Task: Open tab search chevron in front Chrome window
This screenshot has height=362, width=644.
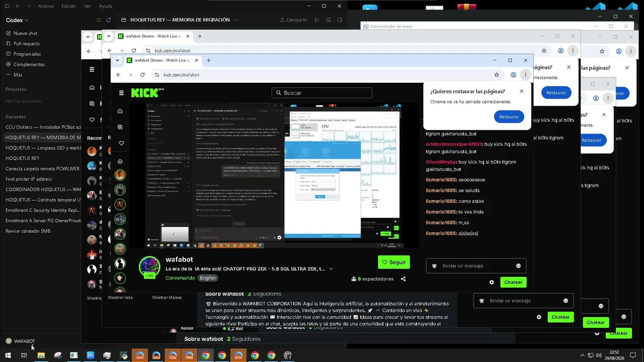Action: point(117,60)
